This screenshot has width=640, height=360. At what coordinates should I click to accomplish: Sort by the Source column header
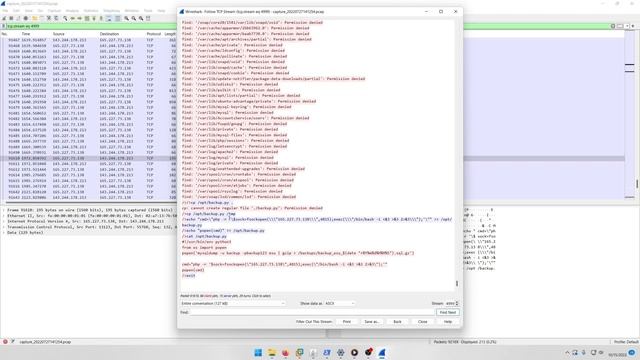(59, 34)
